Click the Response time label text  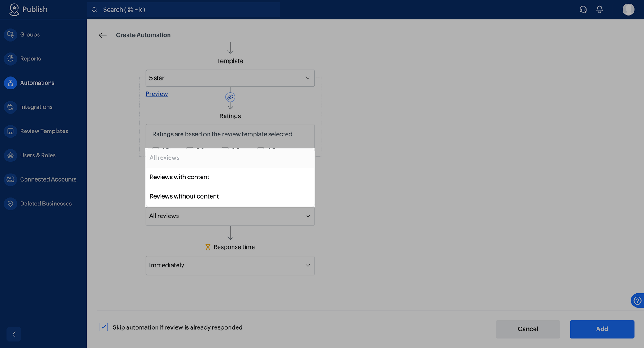[x=234, y=247]
